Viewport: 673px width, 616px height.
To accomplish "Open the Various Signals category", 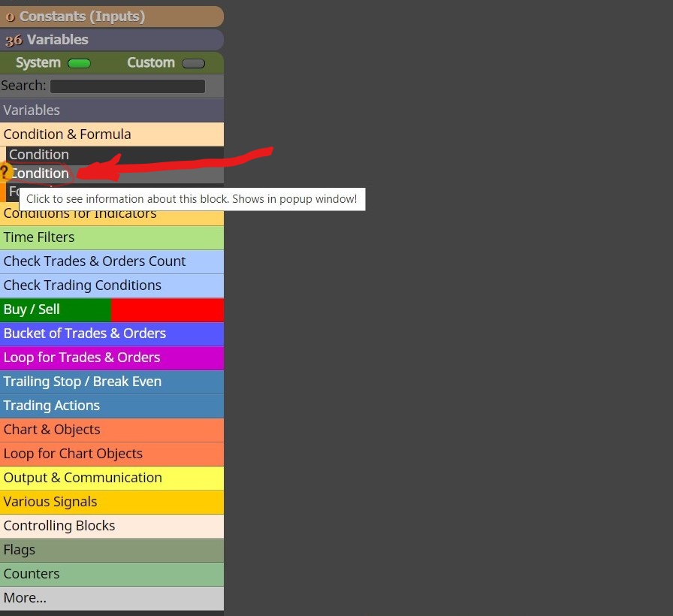I will coord(112,502).
